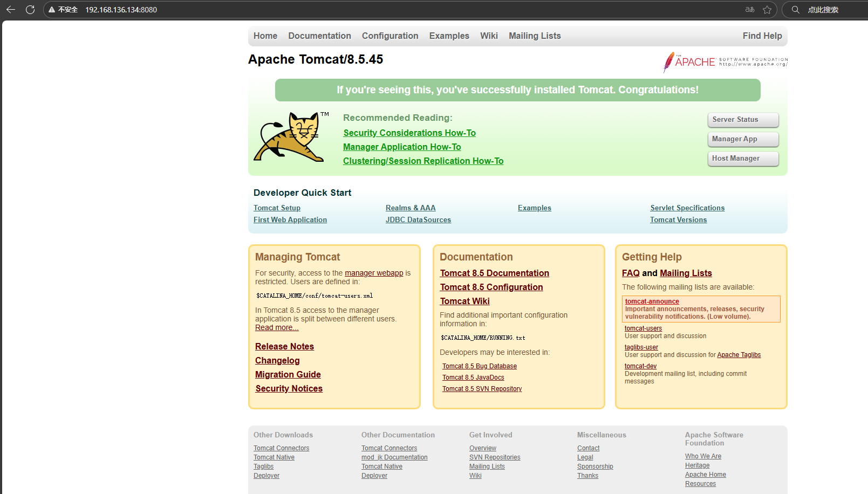Reload the page with the refresh icon
Image resolution: width=868 pixels, height=494 pixels.
(x=30, y=10)
